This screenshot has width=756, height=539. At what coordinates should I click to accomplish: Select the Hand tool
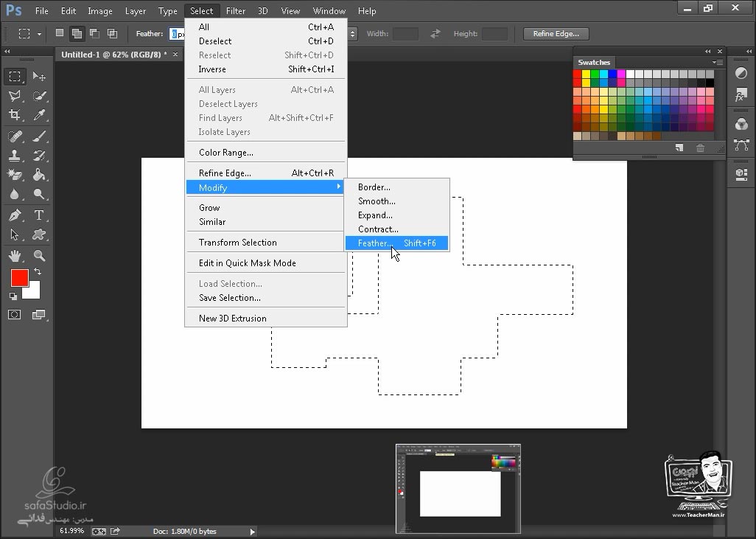coord(15,255)
